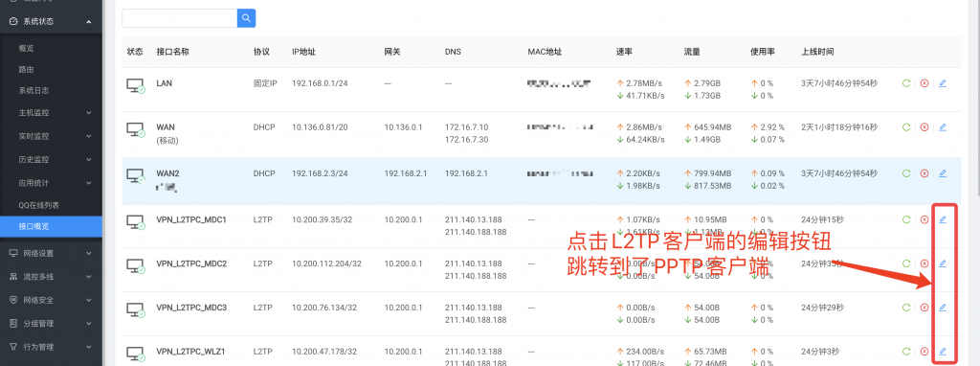Viewport: 980px width, 366px height.
Task: Edit the WAN2 interface
Action: 943,173
